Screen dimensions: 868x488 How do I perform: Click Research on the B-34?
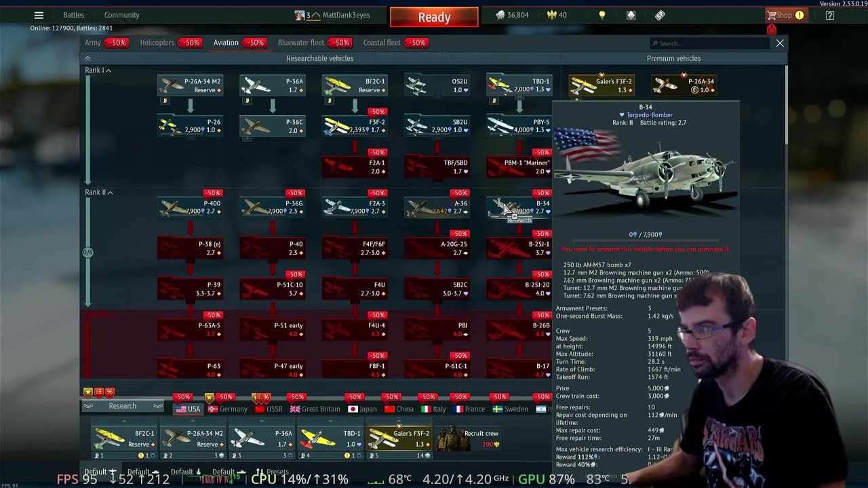[519, 220]
